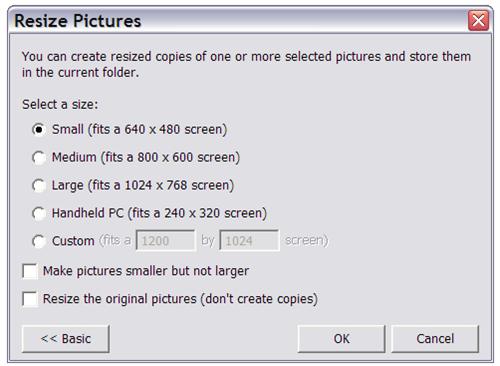Viewport: 500px width, 366px height.
Task: Collapse the dialog with the << Basic button
Action: pos(66,339)
